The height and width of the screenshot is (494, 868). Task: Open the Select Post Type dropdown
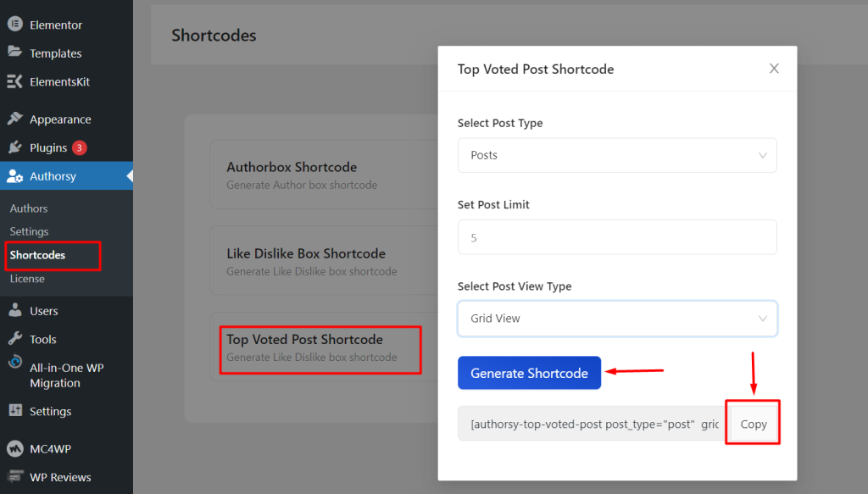click(617, 156)
